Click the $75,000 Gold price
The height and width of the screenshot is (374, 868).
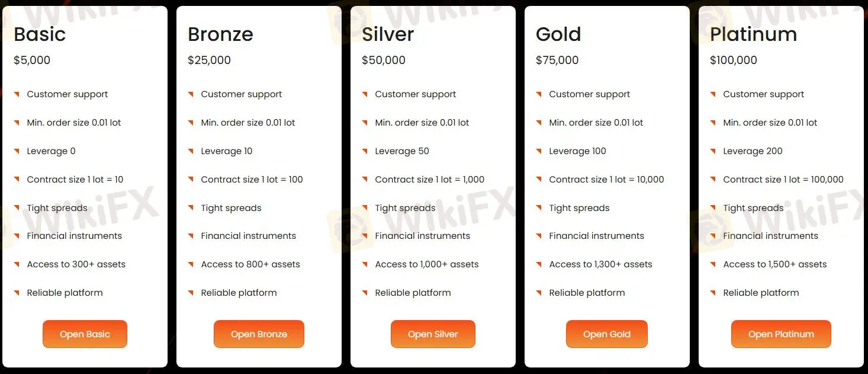[557, 60]
